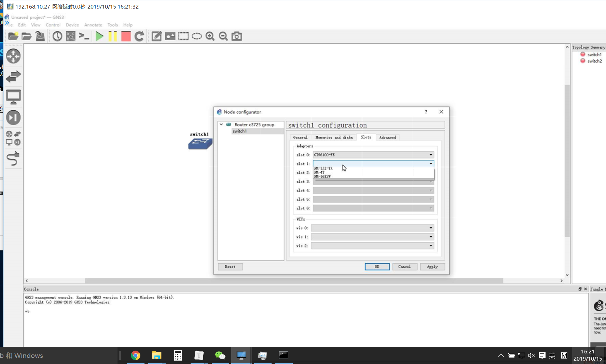Stop all devices with red square icon

pos(126,36)
